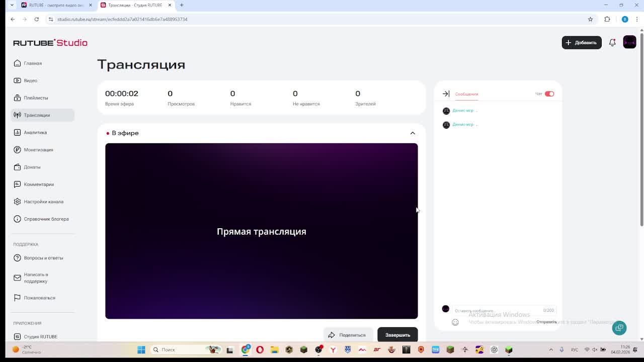Image resolution: width=644 pixels, height=362 pixels.
Task: Show hidden tray icons chevron
Action: 551,349
